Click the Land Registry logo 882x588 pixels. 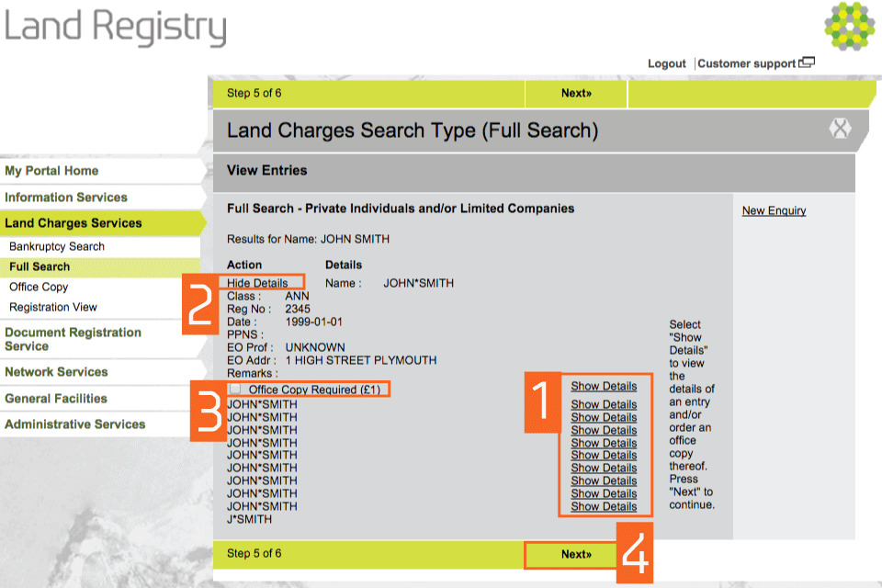click(117, 28)
